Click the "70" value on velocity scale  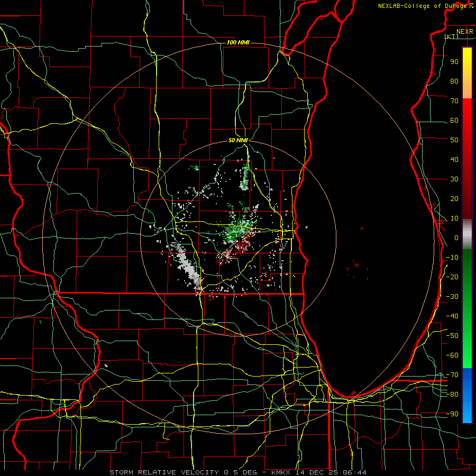coord(454,101)
